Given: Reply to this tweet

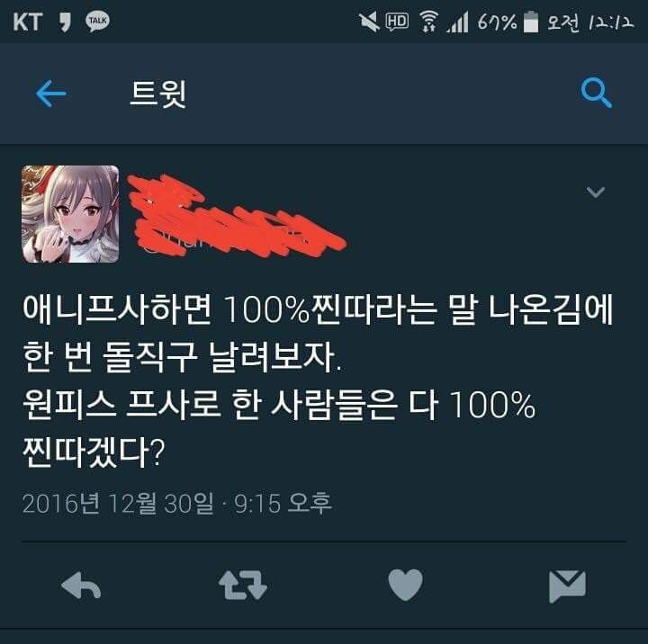Looking at the screenshot, I should pos(81,586).
